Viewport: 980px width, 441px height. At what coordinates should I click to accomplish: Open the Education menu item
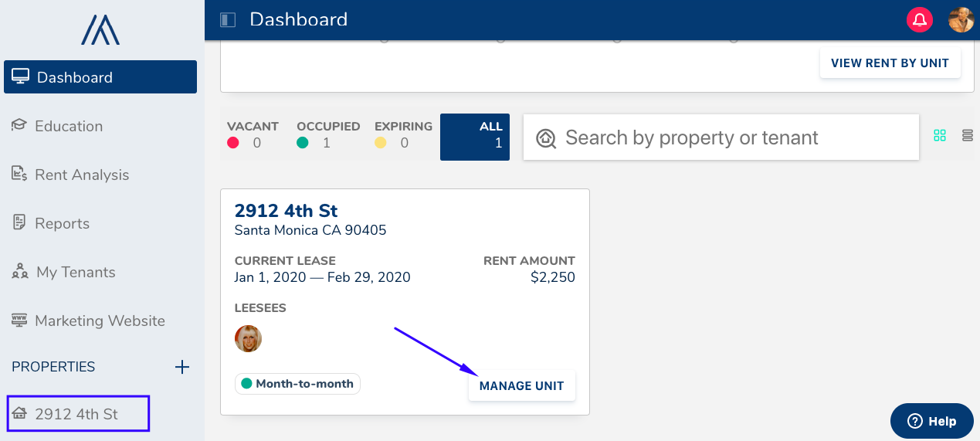pyautogui.click(x=69, y=126)
